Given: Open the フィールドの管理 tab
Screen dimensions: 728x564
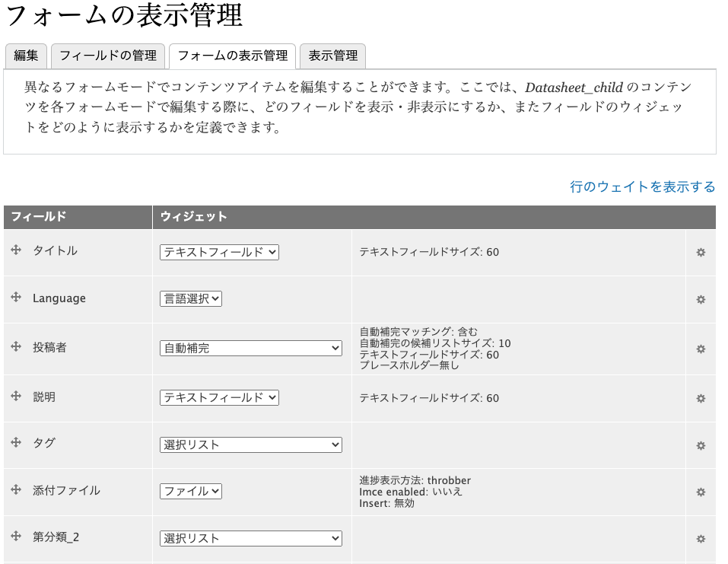Looking at the screenshot, I should click(x=107, y=56).
